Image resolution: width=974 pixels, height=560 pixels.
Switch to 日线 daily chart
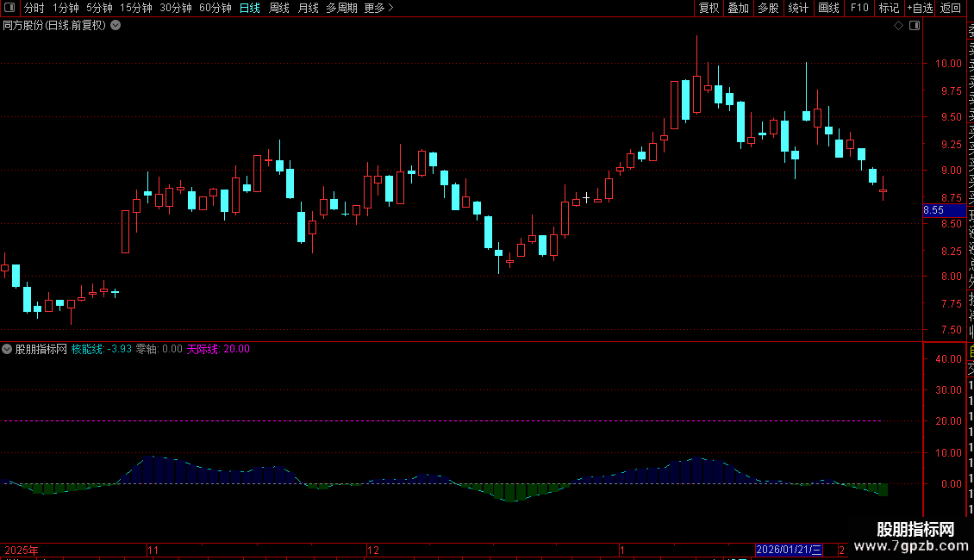(x=250, y=8)
